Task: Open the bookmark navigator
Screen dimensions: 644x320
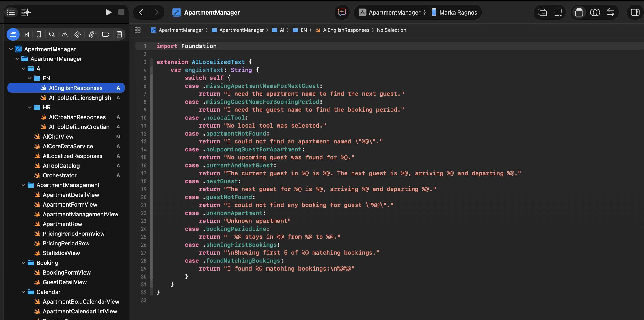Action: 39,35
